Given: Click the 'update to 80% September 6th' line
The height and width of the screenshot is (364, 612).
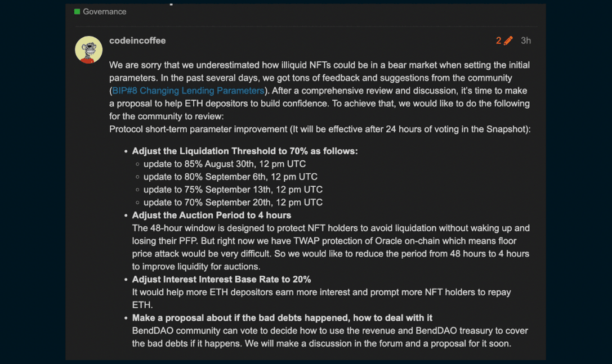Looking at the screenshot, I should tap(230, 177).
